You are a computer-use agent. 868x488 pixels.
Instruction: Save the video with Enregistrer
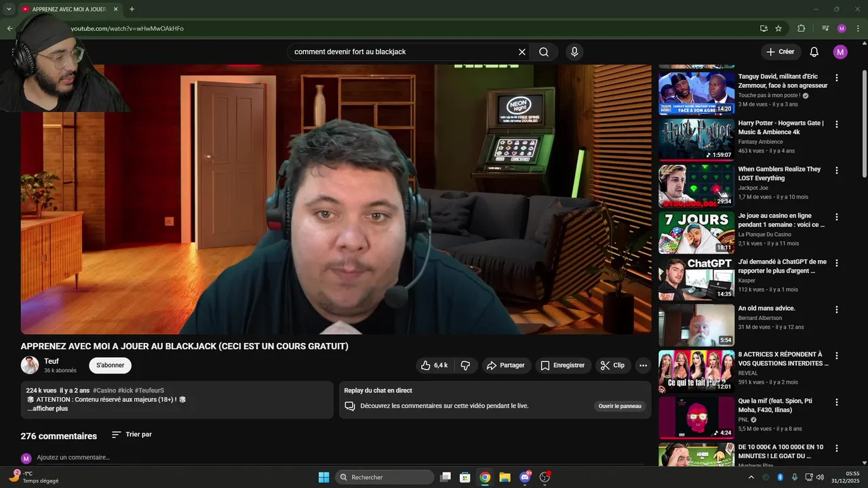[x=563, y=365]
